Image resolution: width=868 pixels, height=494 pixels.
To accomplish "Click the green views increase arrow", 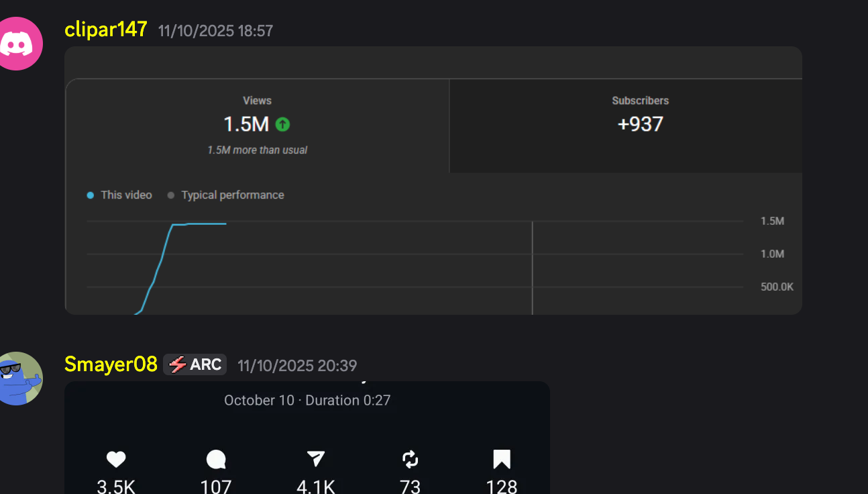I will point(282,124).
